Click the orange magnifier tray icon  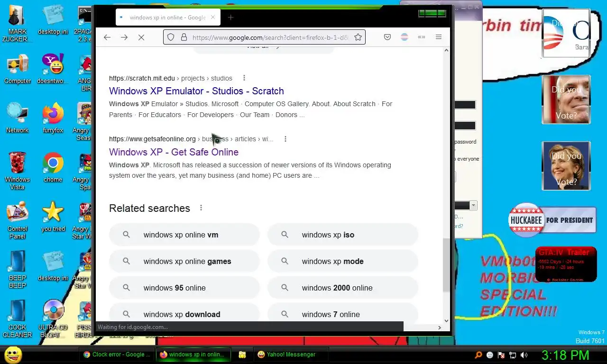478,355
